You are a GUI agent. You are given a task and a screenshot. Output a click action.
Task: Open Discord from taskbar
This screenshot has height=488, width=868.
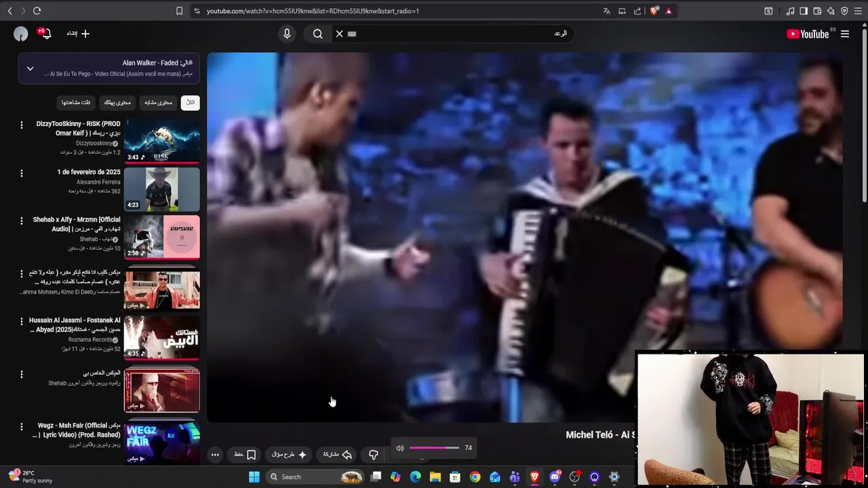(555, 477)
